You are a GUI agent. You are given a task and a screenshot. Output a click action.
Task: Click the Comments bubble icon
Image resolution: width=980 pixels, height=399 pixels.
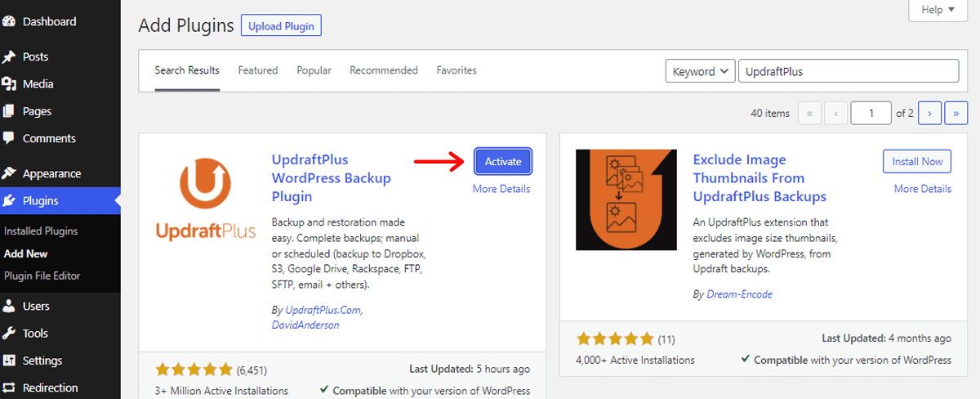click(x=9, y=138)
